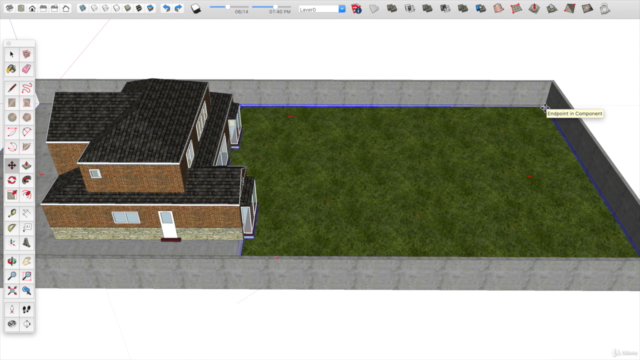Viewport: 640px width, 360px height.
Task: Activate the Walk footprints tool
Action: [x=27, y=310]
